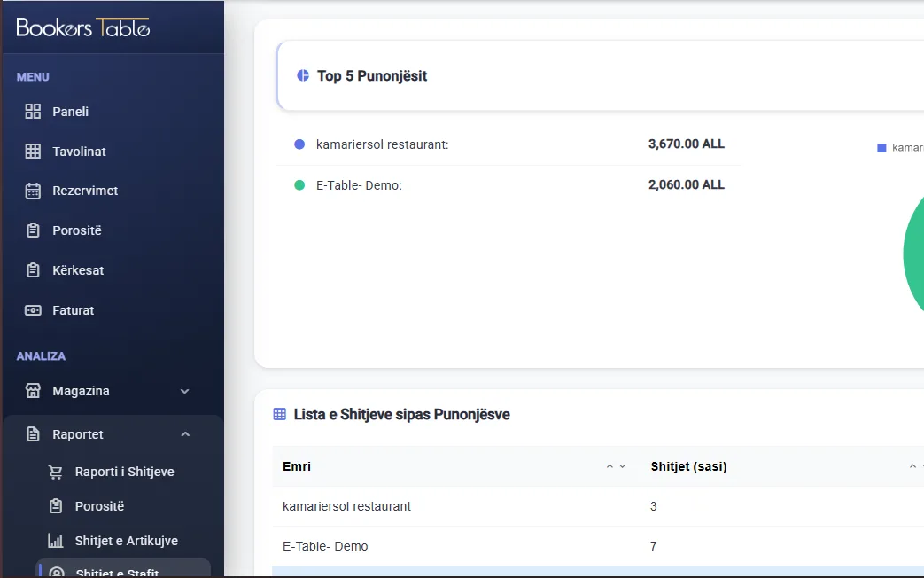Image resolution: width=924 pixels, height=578 pixels.
Task: Click the Porositë clipboard icon under Raportet
Action: click(x=56, y=506)
